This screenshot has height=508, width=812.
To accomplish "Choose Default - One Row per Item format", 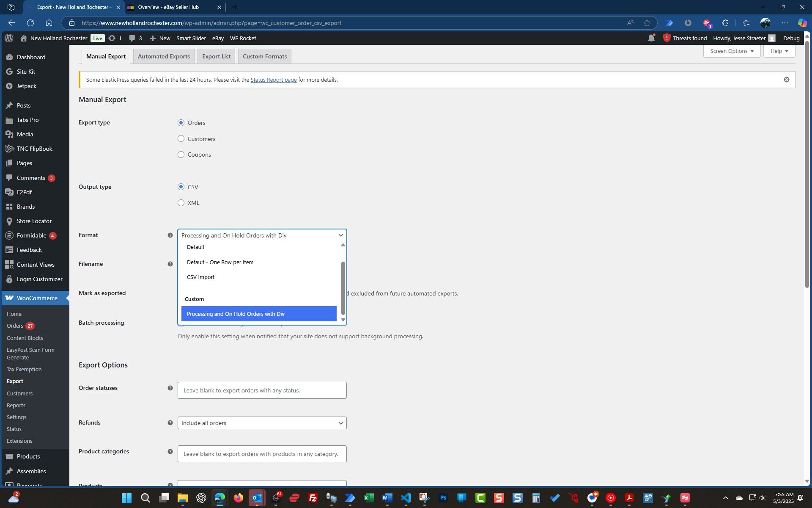I will point(220,262).
